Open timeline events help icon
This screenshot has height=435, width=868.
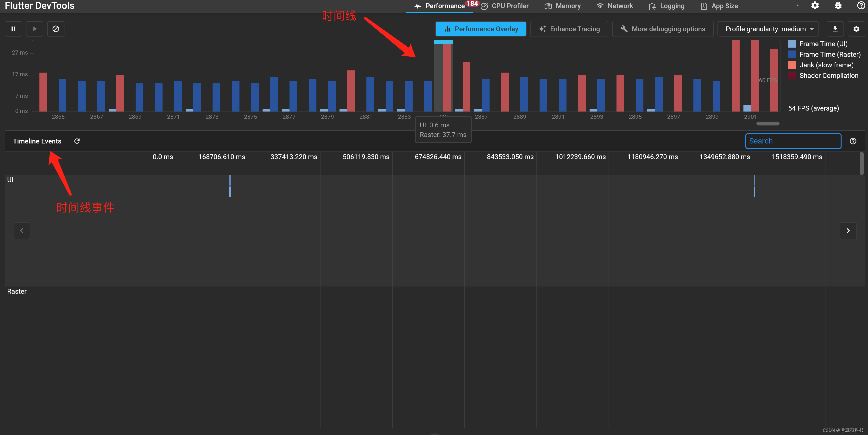coord(853,141)
